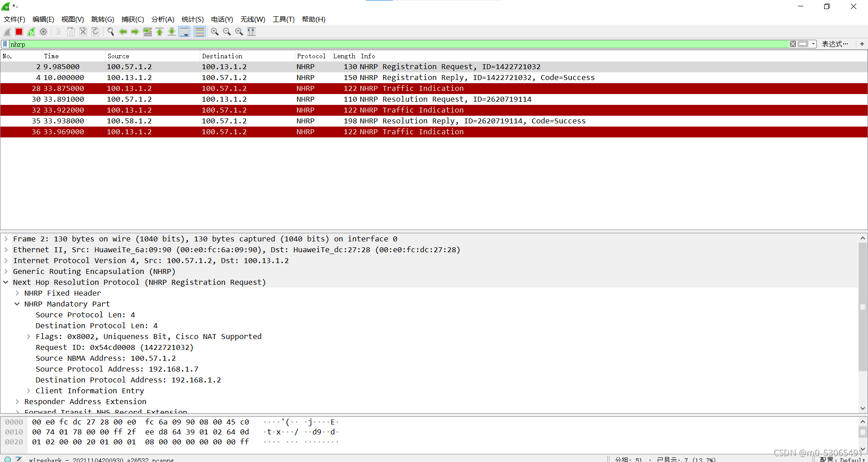
Task: Sort packets by the Time column
Action: pyautogui.click(x=72, y=56)
